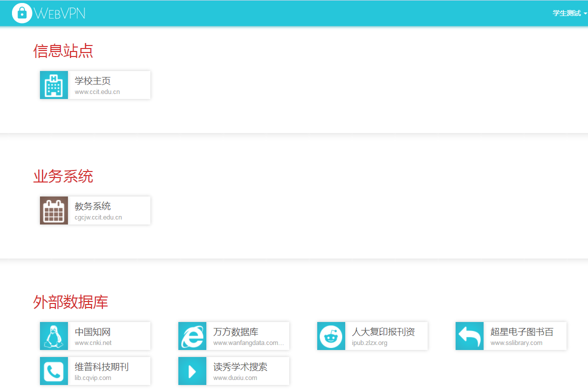Click the www.ccit.edu.cn address text
Screen dimensions: 588x389
coord(97,92)
